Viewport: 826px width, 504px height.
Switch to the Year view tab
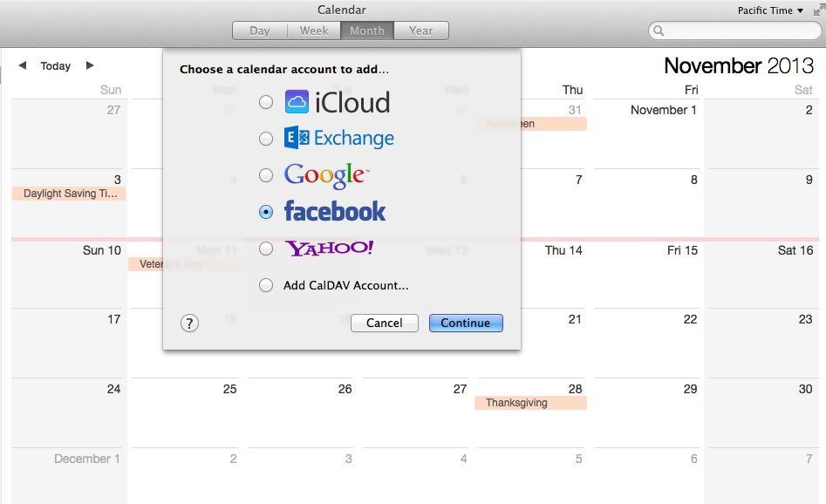point(420,31)
